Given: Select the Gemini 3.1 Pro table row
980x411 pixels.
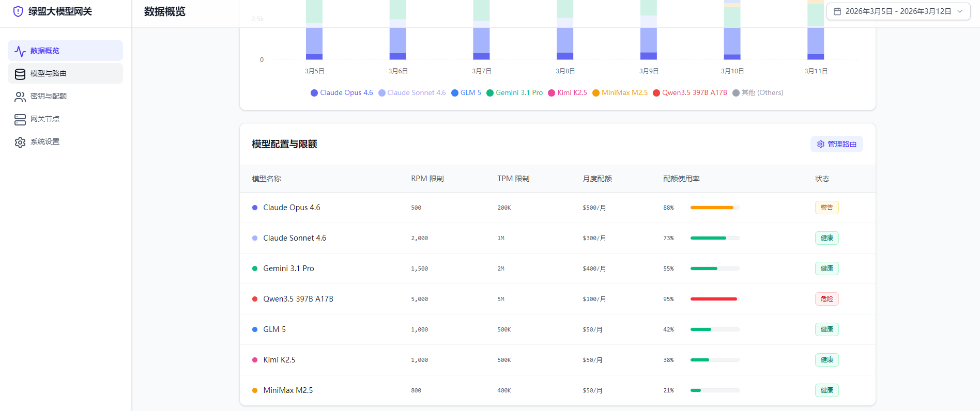Looking at the screenshot, I should (557, 268).
